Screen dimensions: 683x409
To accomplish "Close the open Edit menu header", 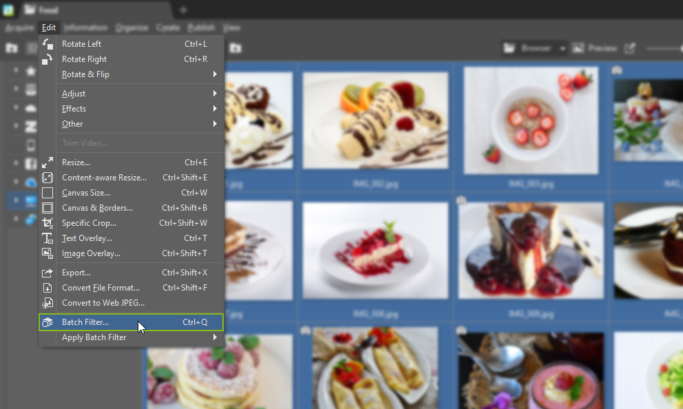I will (49, 28).
